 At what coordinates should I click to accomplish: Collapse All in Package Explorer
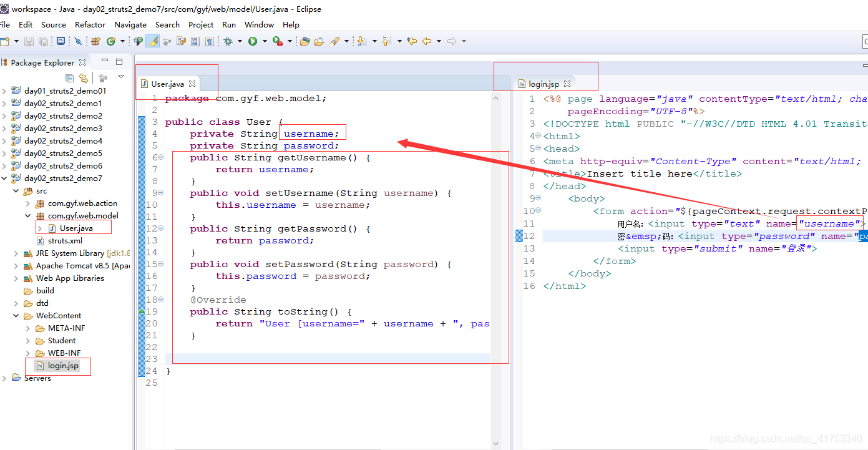click(70, 78)
